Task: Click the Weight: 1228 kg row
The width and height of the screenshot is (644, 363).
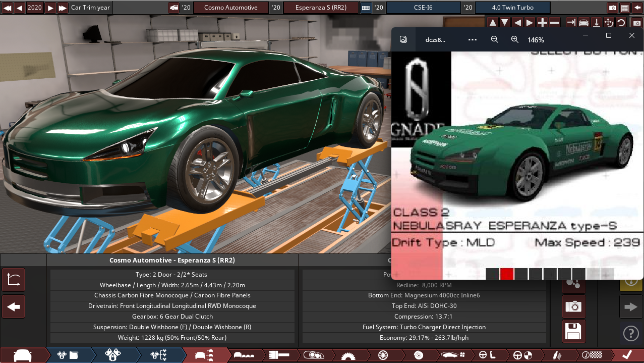Action: pyautogui.click(x=172, y=338)
